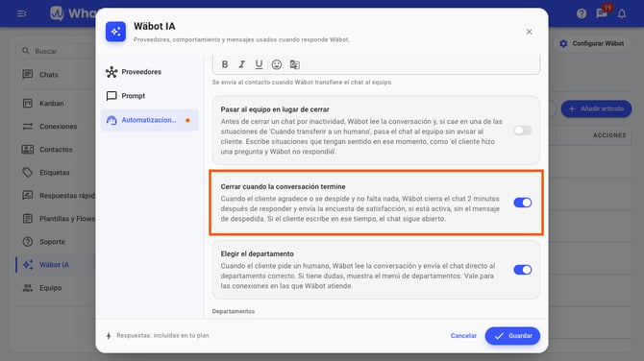
Task: Save changes with the Guardar button
Action: point(512,336)
